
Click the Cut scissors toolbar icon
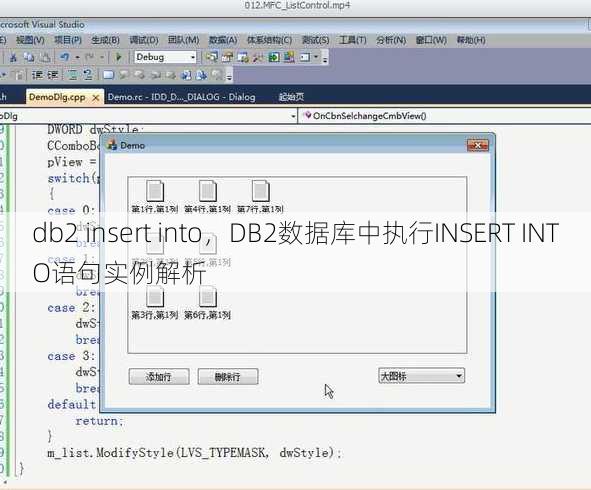point(13,57)
